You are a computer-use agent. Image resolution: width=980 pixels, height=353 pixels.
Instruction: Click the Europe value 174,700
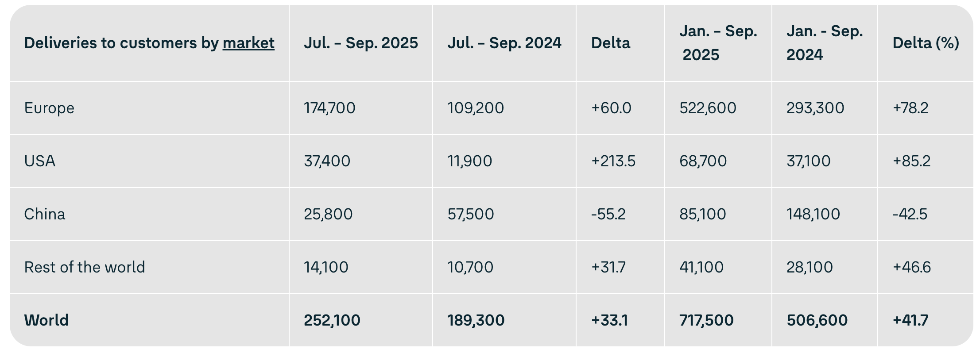pos(329,108)
